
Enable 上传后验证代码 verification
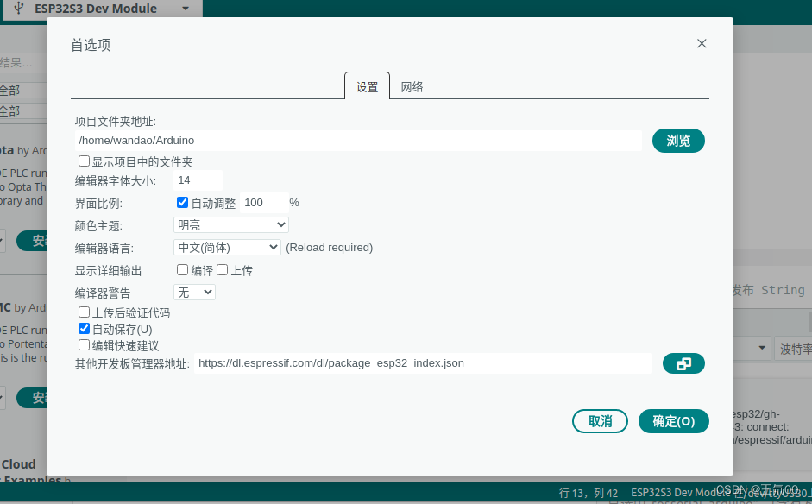click(x=84, y=312)
